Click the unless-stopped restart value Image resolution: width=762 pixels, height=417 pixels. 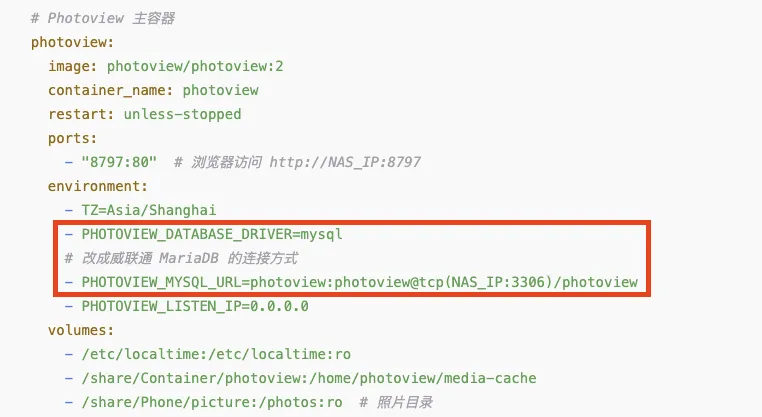[182, 114]
